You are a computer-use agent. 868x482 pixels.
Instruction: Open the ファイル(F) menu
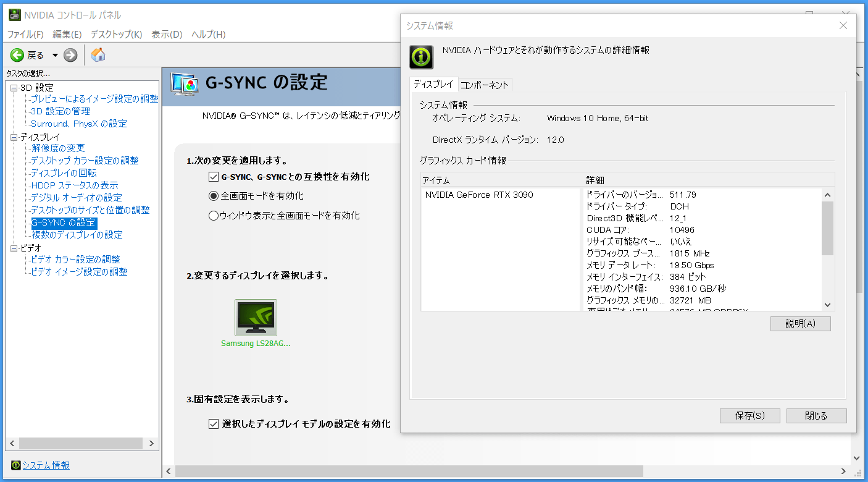pos(25,34)
